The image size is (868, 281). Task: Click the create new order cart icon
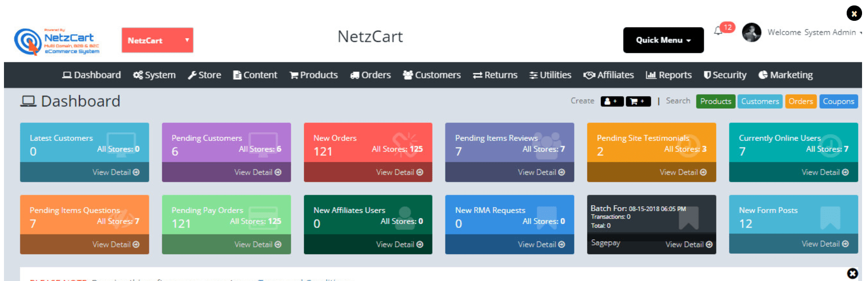(x=638, y=102)
